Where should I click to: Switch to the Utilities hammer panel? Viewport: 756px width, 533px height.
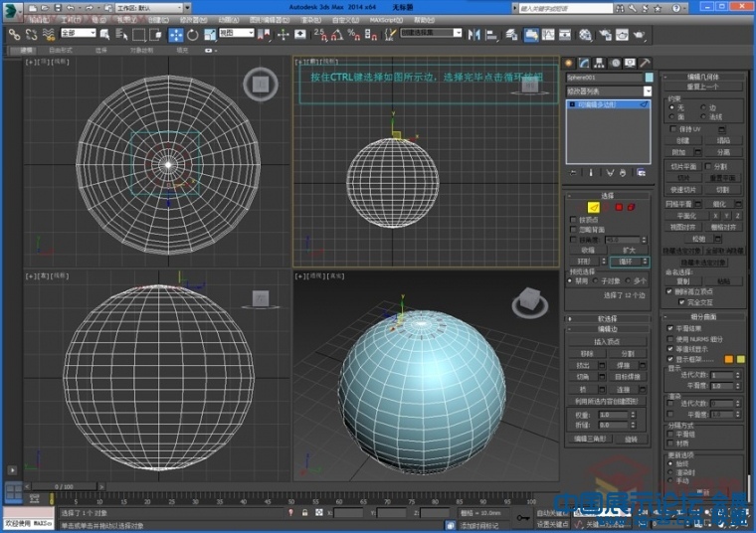click(x=646, y=63)
